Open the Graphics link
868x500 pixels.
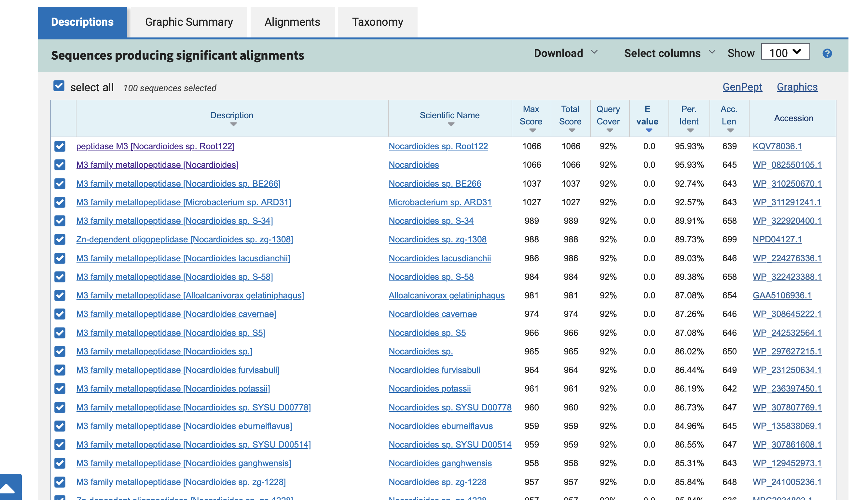pyautogui.click(x=797, y=87)
